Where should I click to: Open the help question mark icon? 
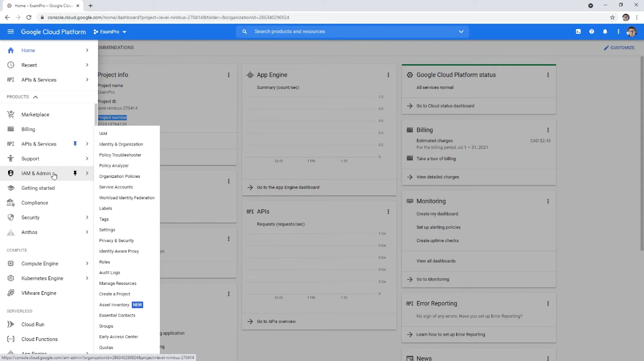[x=591, y=32]
